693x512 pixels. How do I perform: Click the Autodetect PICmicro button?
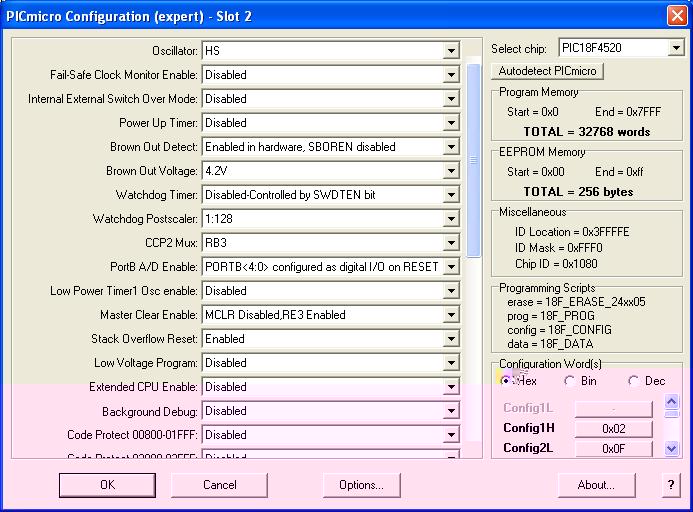pyautogui.click(x=547, y=71)
